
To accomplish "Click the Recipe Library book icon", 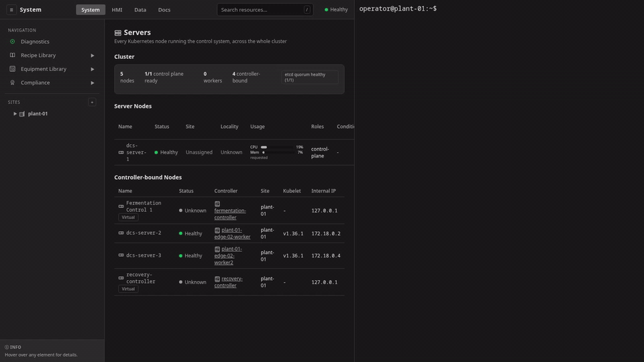I will [x=12, y=55].
